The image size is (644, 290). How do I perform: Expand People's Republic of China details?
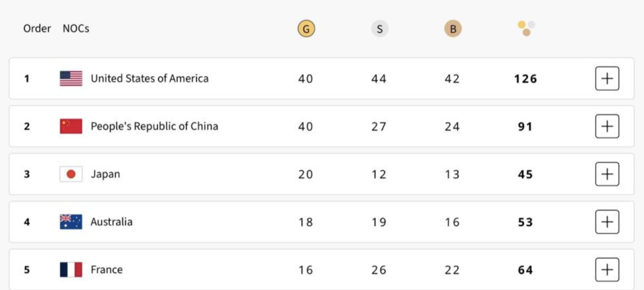coord(607,126)
